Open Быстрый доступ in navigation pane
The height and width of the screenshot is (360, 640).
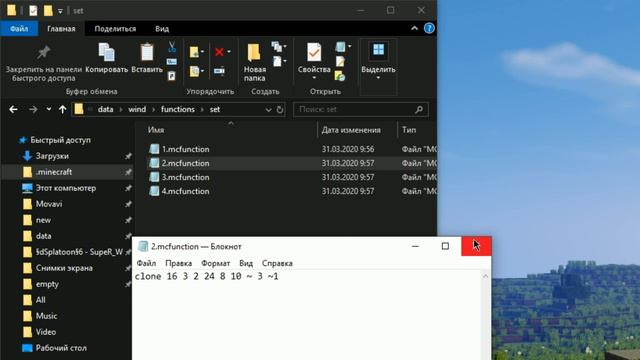point(60,140)
